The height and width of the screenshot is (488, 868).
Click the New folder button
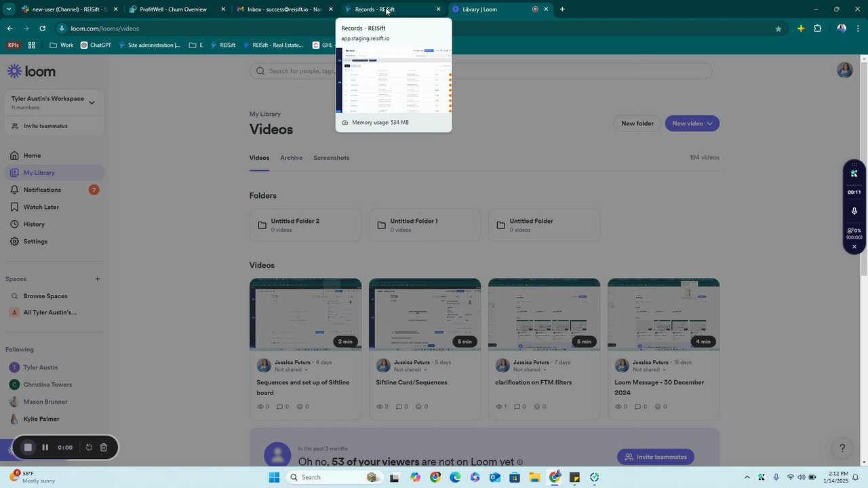[x=637, y=123]
